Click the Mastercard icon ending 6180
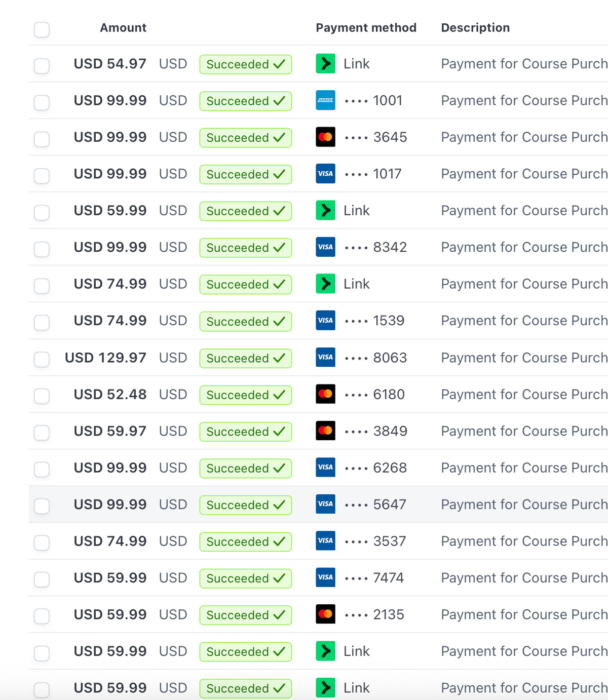Viewport: 608px width, 700px height. 325,394
